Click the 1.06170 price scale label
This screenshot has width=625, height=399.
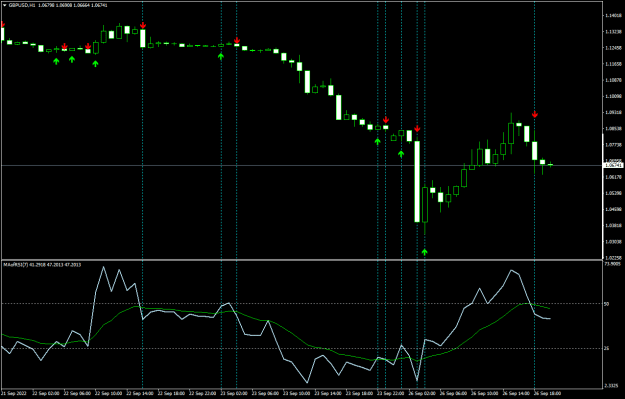613,177
